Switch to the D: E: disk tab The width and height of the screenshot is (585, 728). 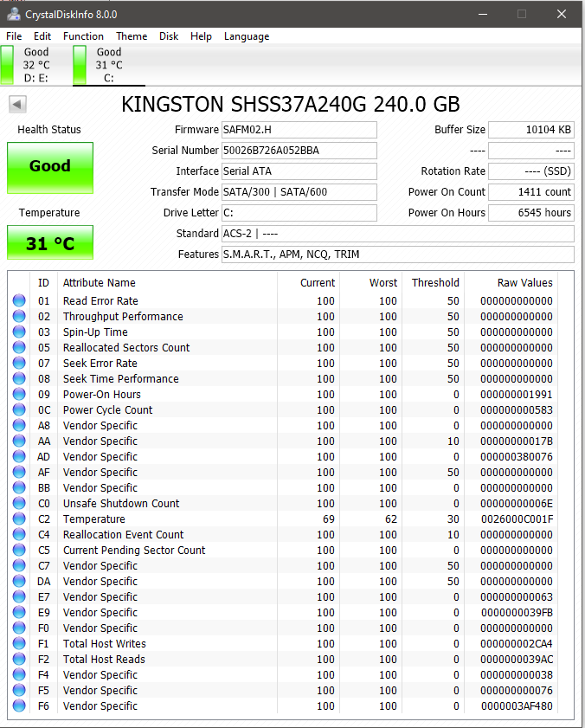click(x=36, y=65)
